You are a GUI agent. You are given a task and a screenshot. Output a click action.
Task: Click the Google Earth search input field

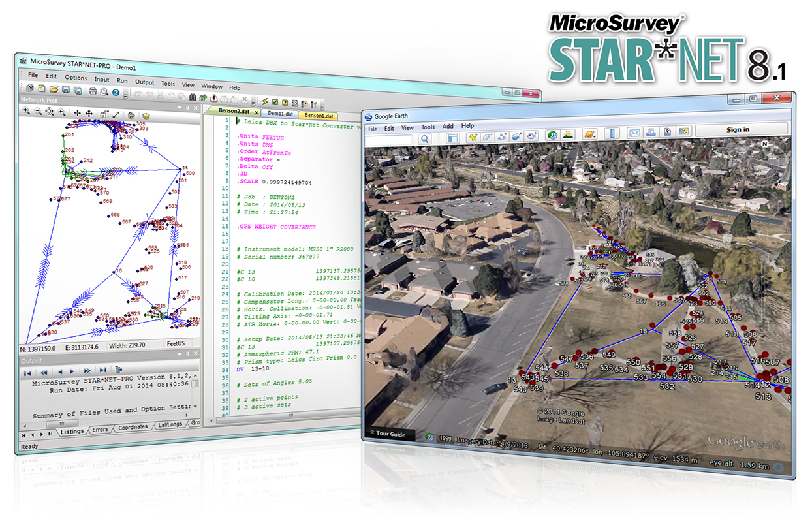[390, 140]
